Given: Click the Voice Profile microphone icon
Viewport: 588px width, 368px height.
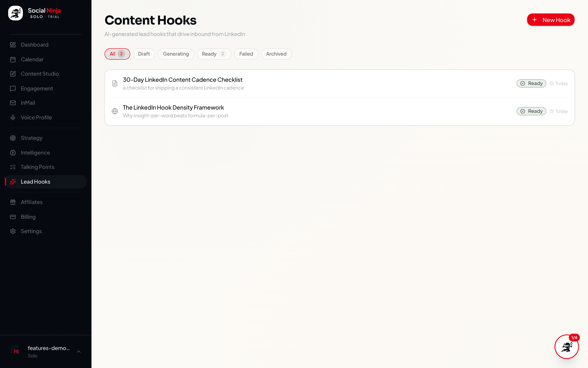Looking at the screenshot, I should tap(13, 118).
